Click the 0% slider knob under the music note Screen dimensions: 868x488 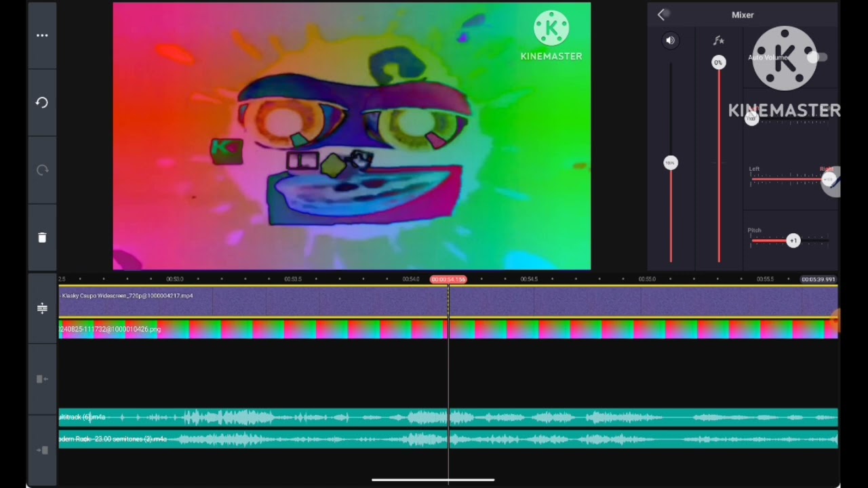tap(718, 62)
